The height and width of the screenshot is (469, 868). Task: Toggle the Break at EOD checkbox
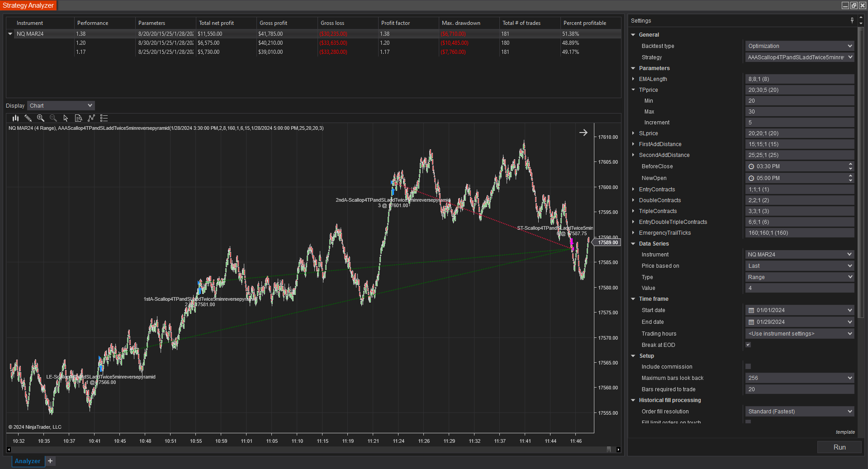[748, 345]
